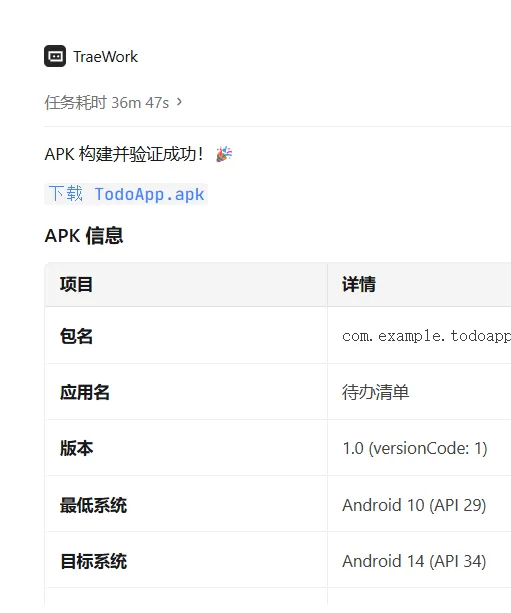Select the Android 10 (API 29) value
Viewport: 511px width, 613px height.
click(414, 505)
